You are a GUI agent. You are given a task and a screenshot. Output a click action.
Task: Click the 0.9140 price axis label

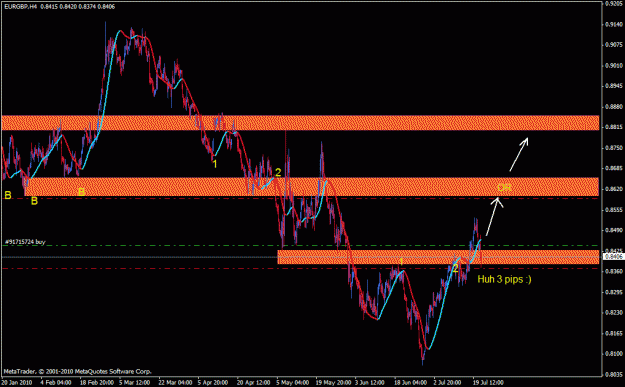click(x=614, y=24)
